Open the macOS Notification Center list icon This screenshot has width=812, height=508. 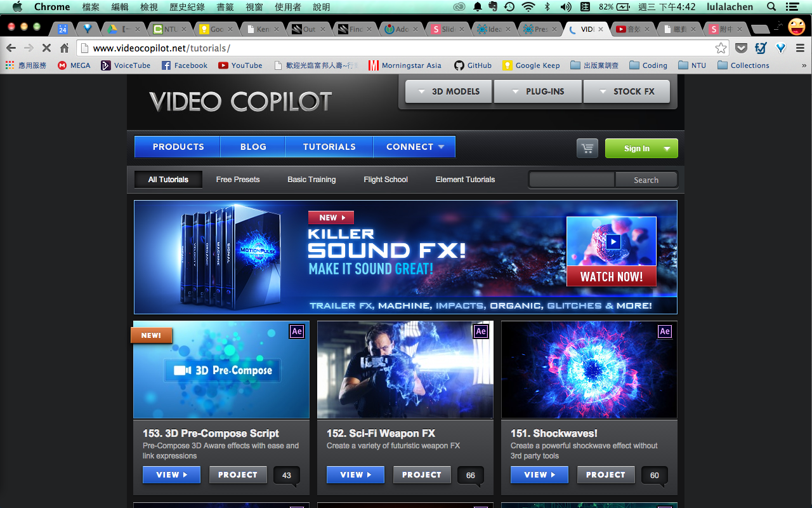790,7
